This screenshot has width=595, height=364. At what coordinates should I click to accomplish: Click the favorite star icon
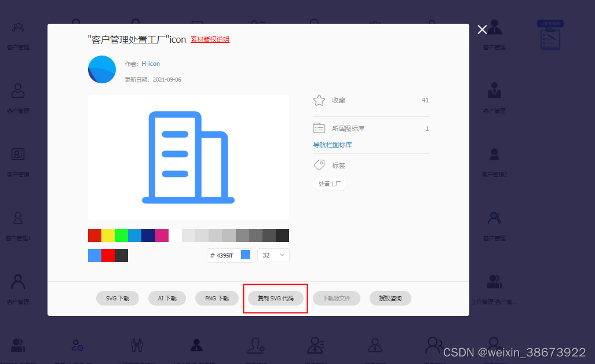click(x=319, y=100)
